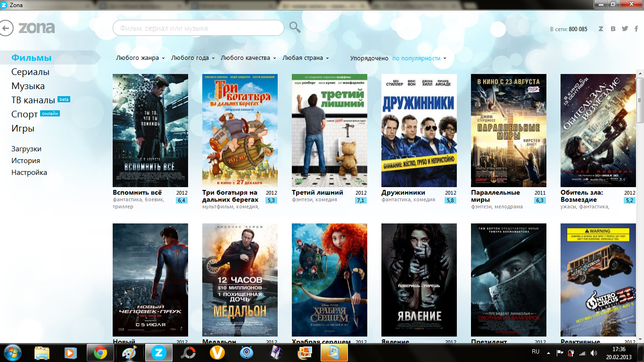The height and width of the screenshot is (362, 644).
Task: Click the clock showing 17:36
Action: [619, 349]
